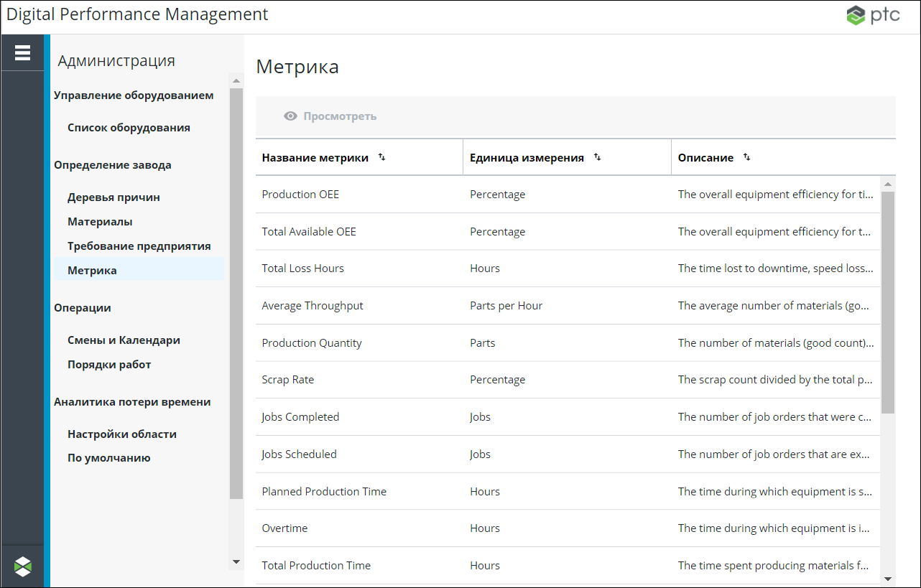Click the Percentage unit for Scrap Rate

(498, 380)
